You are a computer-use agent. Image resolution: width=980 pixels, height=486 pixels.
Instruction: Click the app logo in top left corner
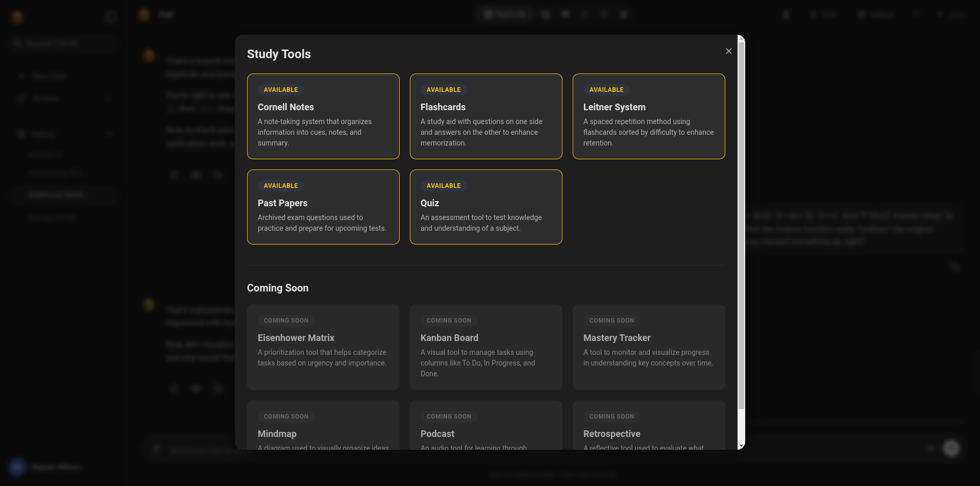(x=17, y=17)
